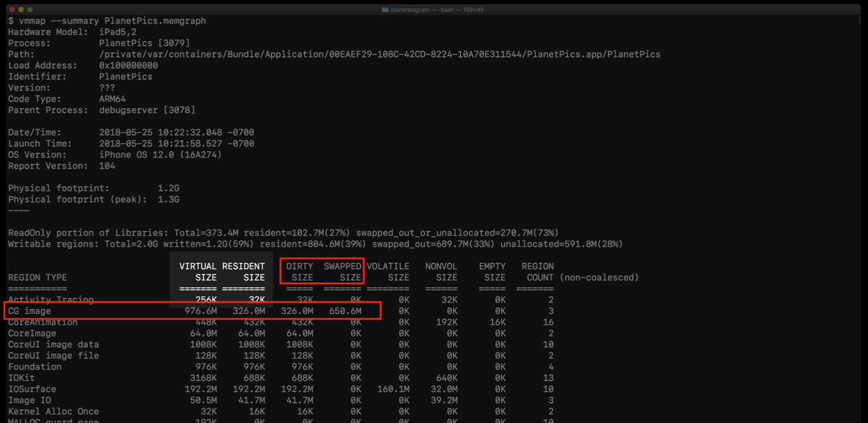This screenshot has width=868, height=423.
Task: Click the 'REGION TYPE' column header
Action: 38,277
